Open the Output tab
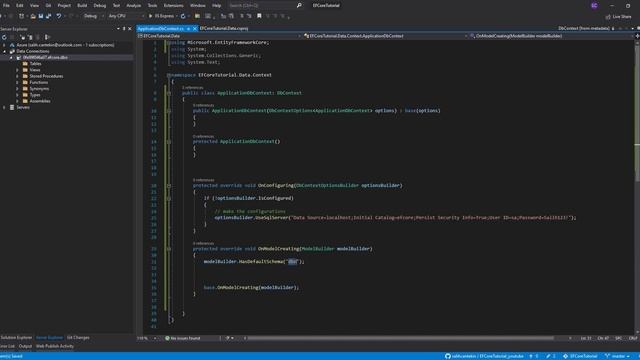This screenshot has width=640, height=360. [x=25, y=347]
